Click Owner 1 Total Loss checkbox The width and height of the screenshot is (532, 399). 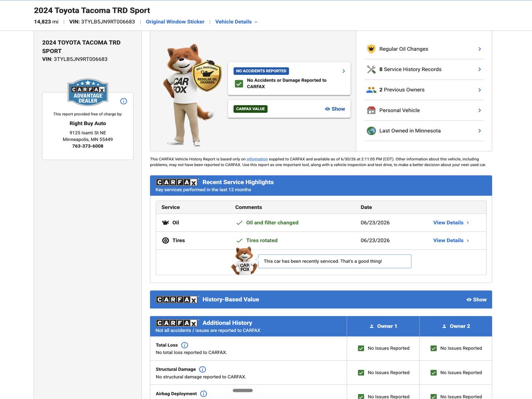[361, 348]
